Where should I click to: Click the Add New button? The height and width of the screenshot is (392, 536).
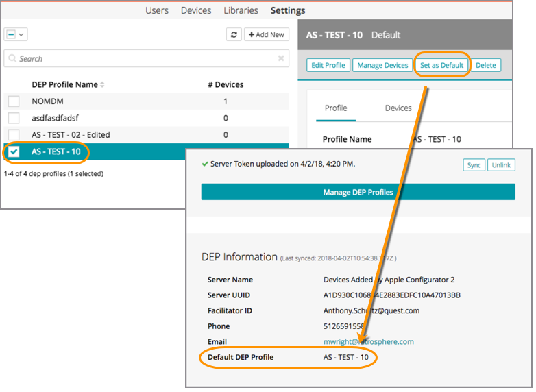tap(267, 34)
